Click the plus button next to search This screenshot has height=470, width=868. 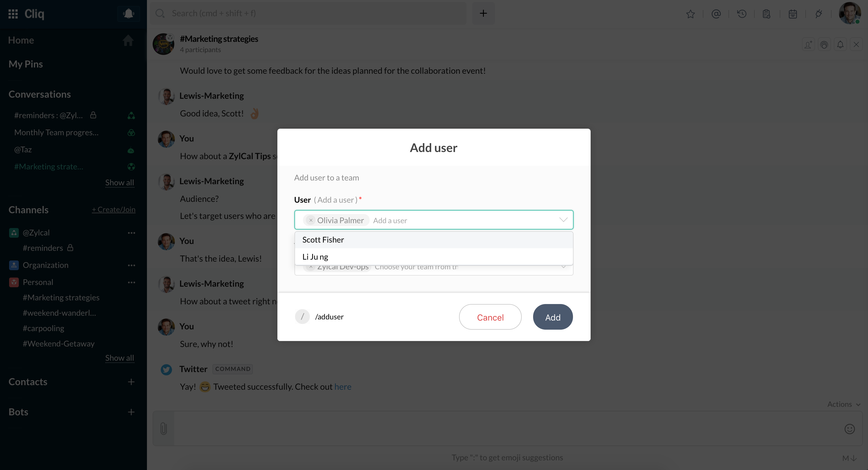(x=483, y=13)
